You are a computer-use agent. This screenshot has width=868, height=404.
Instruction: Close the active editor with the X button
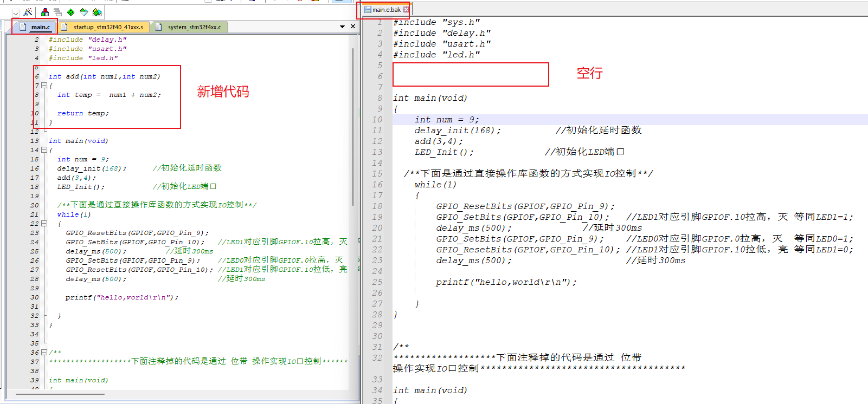(353, 26)
